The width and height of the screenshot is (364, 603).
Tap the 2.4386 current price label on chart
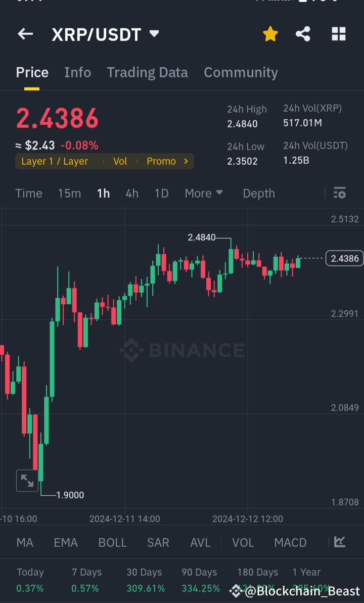344,258
